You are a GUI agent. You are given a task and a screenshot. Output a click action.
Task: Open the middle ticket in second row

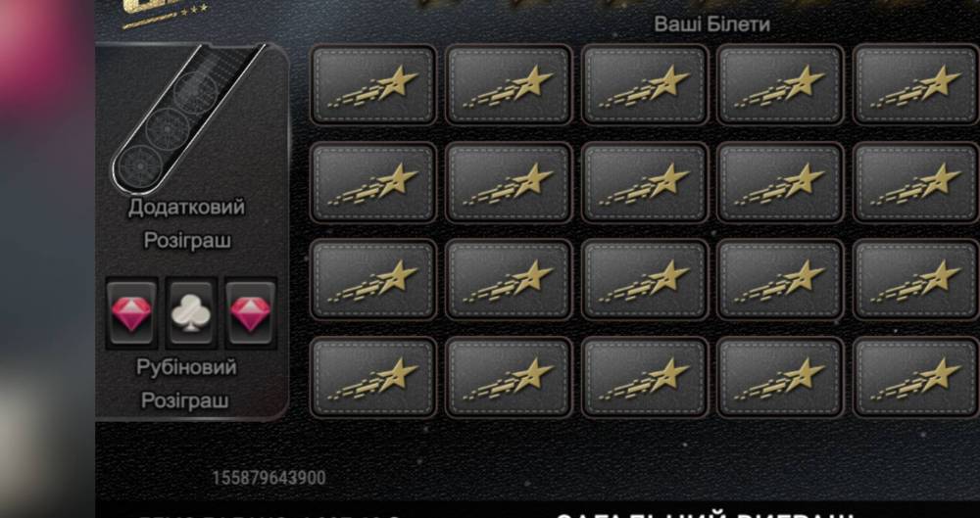(x=645, y=182)
